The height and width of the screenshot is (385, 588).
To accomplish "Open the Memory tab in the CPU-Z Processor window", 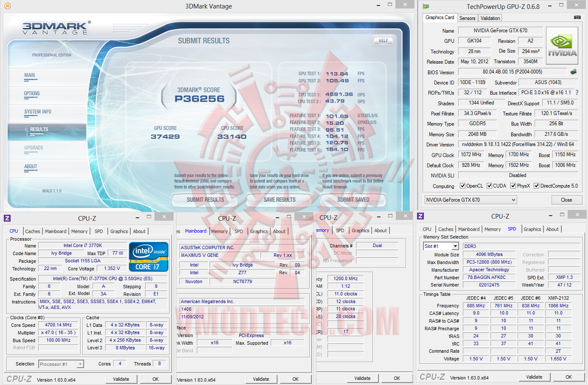I will pos(79,231).
